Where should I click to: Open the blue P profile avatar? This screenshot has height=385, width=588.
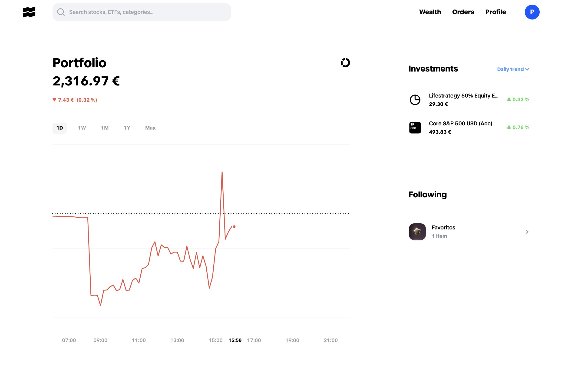532,12
